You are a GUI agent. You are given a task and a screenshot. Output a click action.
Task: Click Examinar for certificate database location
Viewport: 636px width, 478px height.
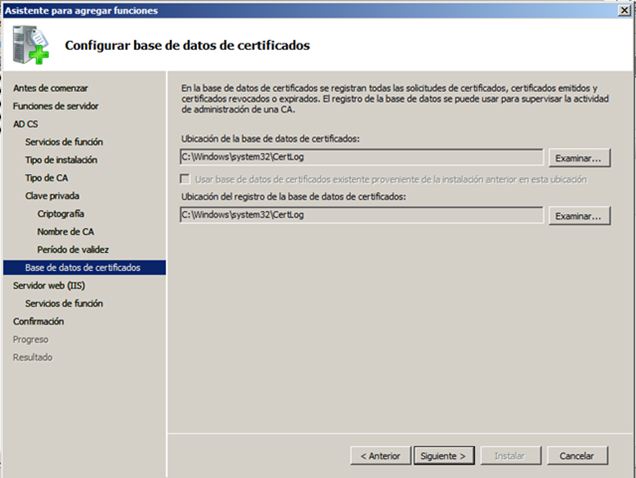(580, 158)
